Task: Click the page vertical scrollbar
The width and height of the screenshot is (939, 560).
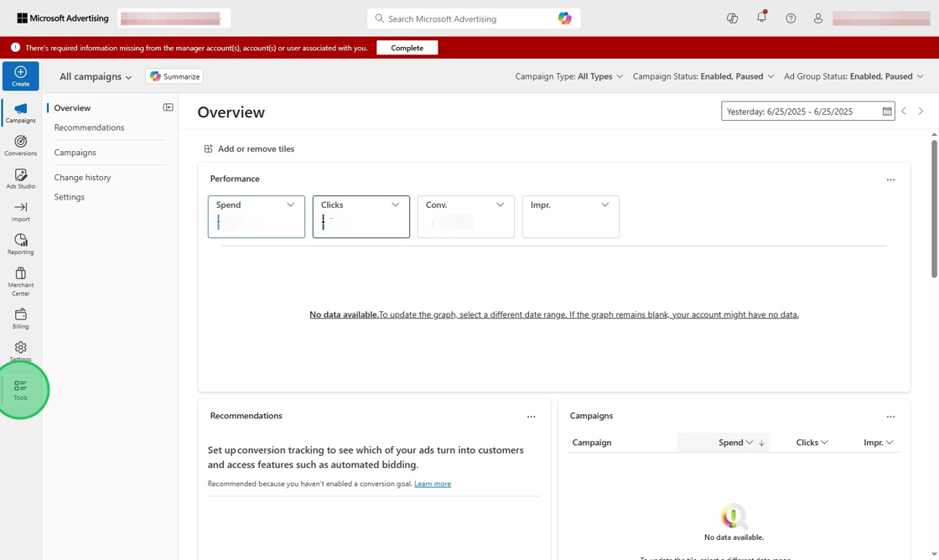Action: coord(934,209)
